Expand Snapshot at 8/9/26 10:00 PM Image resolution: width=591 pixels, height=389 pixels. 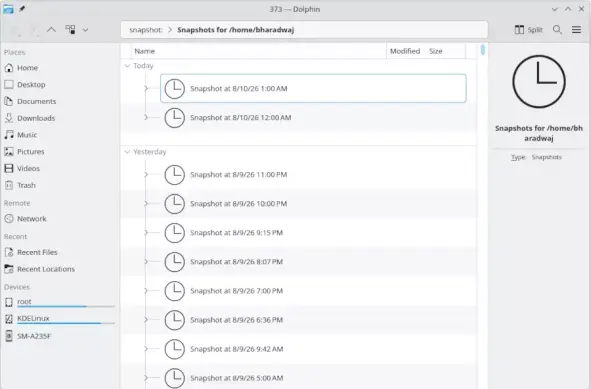pyautogui.click(x=146, y=204)
